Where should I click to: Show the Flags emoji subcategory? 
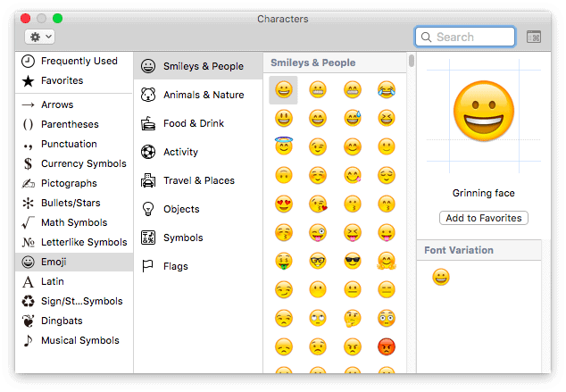pyautogui.click(x=175, y=266)
